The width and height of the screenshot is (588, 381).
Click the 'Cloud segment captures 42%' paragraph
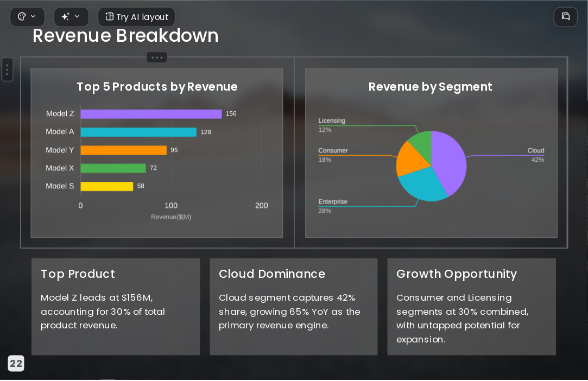[x=289, y=312]
